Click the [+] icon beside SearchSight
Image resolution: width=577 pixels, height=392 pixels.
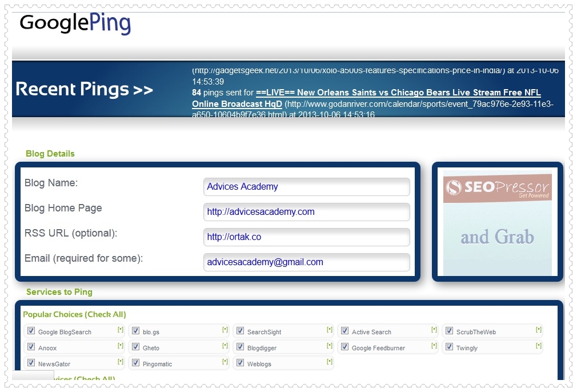pos(330,330)
